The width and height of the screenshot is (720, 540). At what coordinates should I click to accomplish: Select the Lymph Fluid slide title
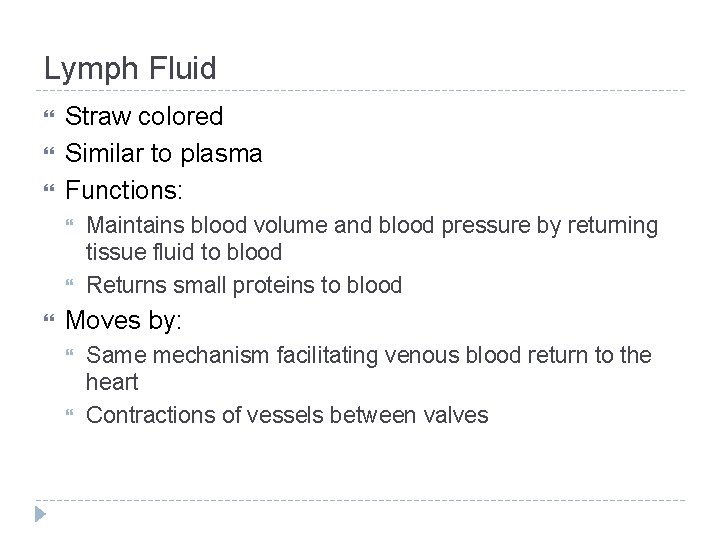pos(130,69)
